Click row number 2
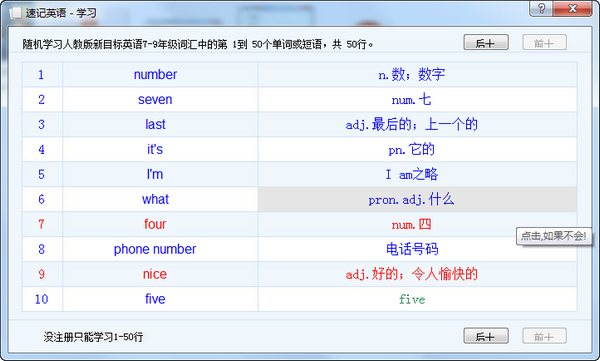Viewport: 600px width, 361px height. coord(41,100)
